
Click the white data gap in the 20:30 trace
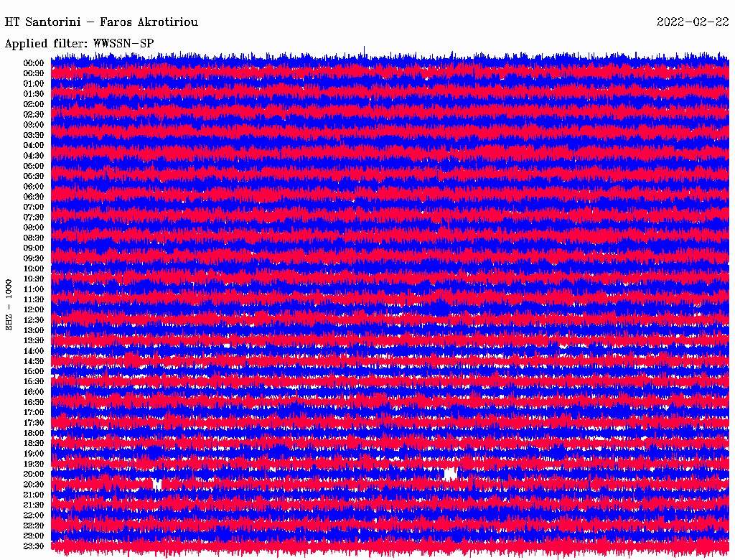(x=157, y=484)
